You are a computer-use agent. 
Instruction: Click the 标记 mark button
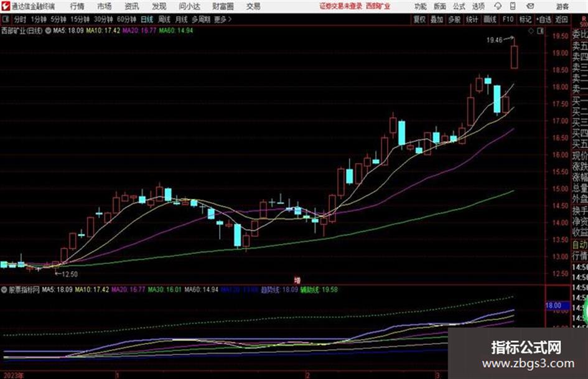coord(525,19)
